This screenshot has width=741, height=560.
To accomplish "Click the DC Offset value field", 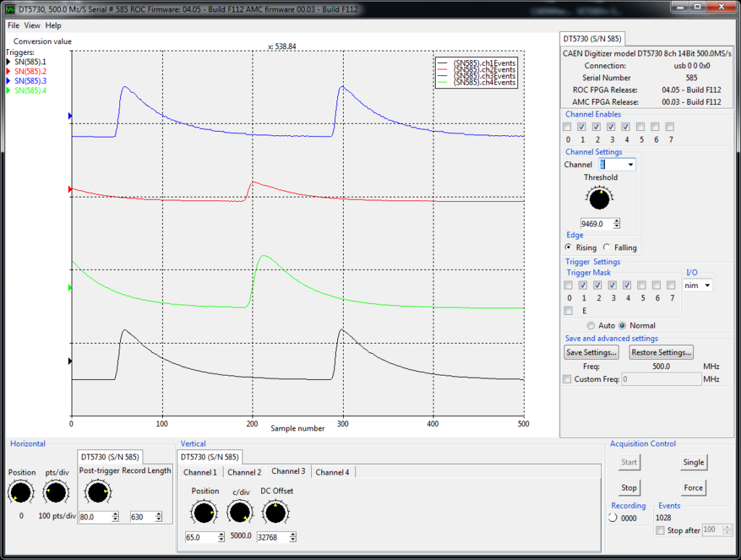I will coord(272,538).
